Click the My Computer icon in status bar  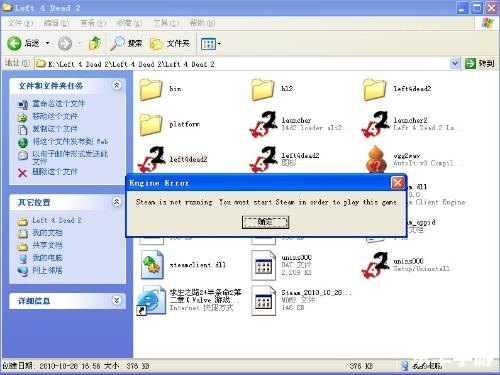pos(405,366)
